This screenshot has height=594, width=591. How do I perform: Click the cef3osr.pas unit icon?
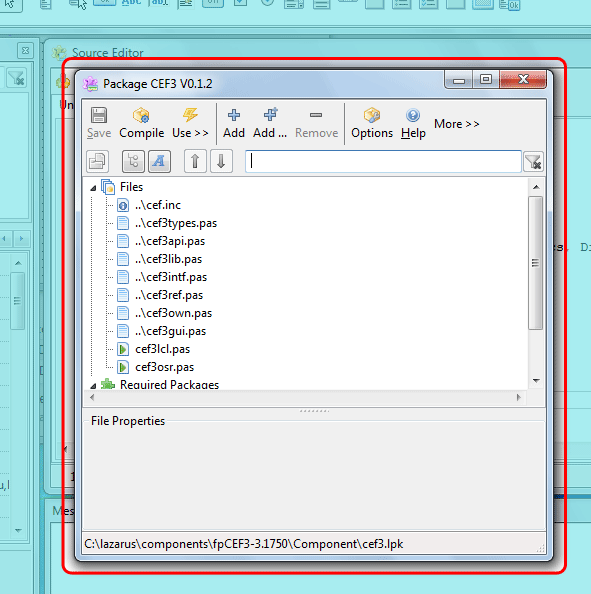point(123,367)
